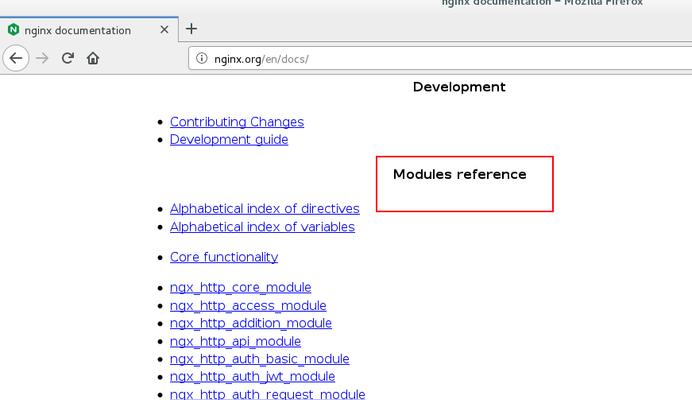Image resolution: width=692 pixels, height=400 pixels.
Task: Reload the nginx docs page
Action: [x=68, y=58]
